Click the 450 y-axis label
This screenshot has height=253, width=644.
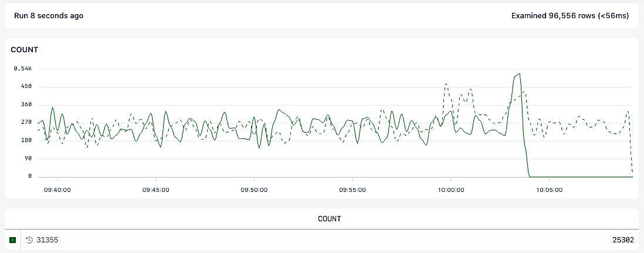pyautogui.click(x=27, y=87)
